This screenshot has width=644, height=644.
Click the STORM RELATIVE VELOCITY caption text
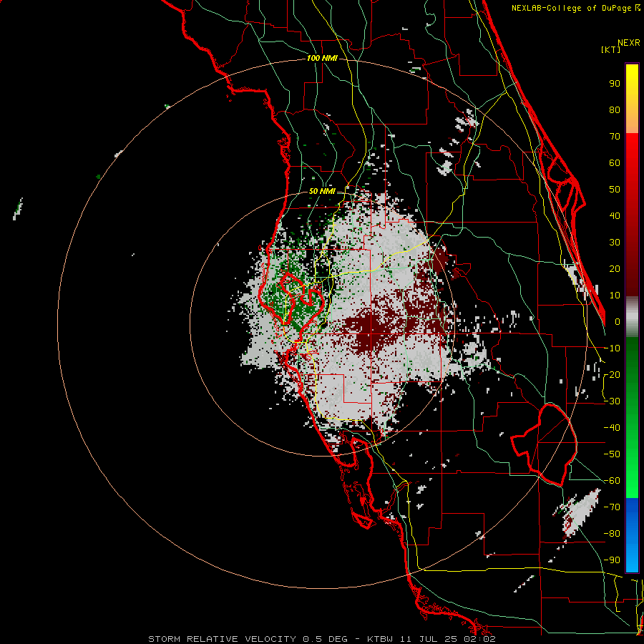pos(222,639)
